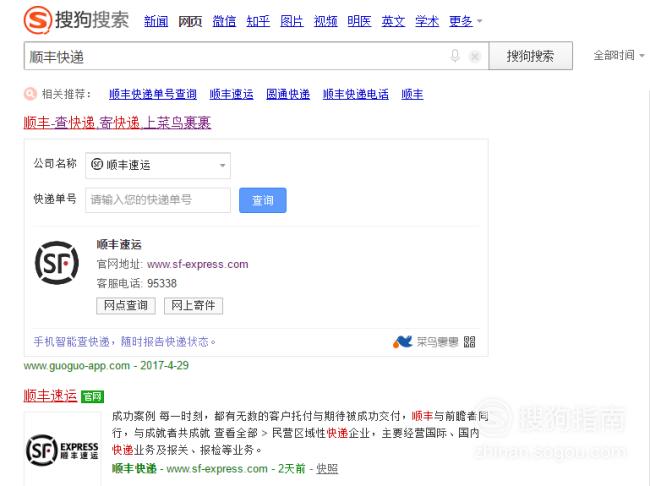Click the www.guoguo-app.com green URL
This screenshot has height=486, width=650.
77,365
